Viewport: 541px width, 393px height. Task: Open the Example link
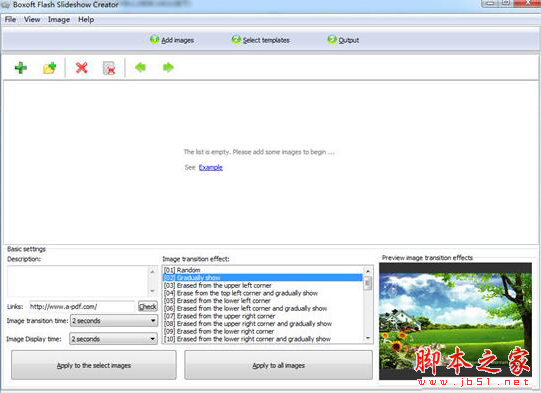point(211,167)
